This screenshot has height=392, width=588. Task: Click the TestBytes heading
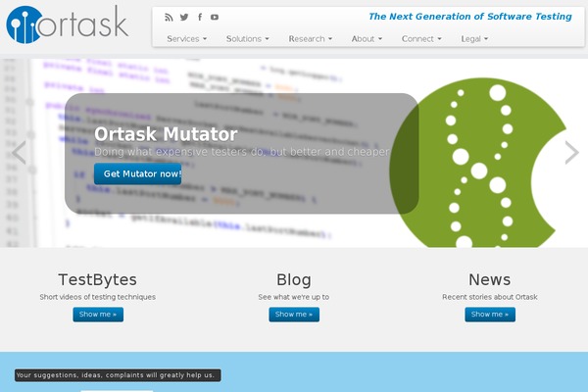[x=97, y=280]
